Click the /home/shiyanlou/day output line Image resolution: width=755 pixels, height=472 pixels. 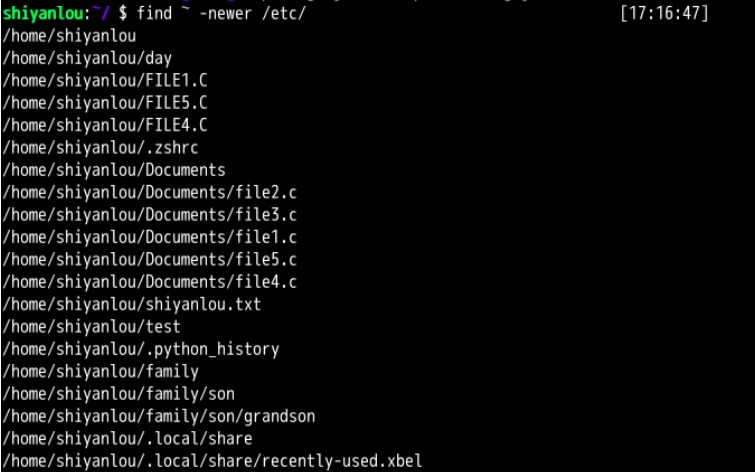pyautogui.click(x=87, y=58)
